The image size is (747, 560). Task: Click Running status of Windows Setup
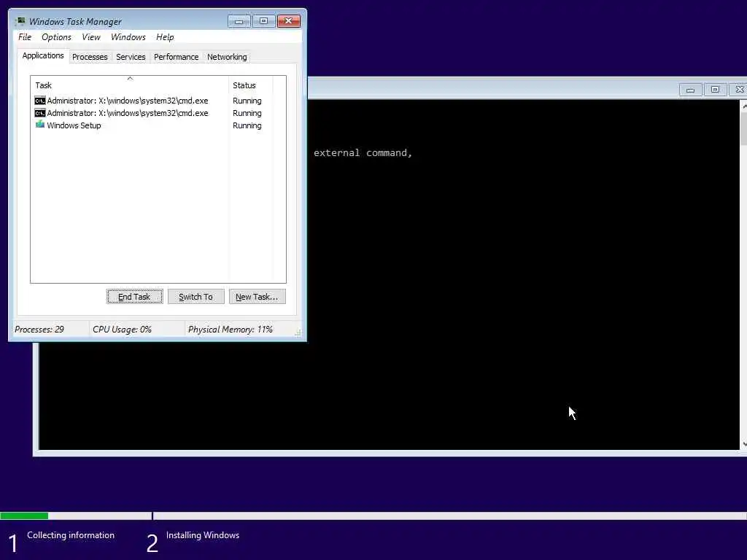pos(247,125)
